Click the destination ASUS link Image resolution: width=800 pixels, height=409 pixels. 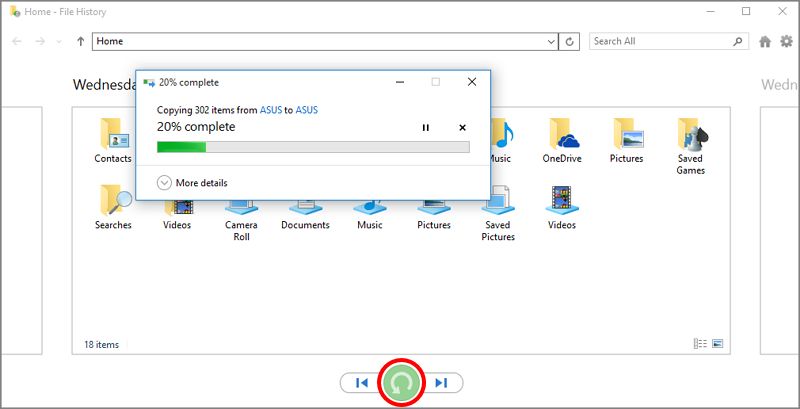pyautogui.click(x=307, y=110)
